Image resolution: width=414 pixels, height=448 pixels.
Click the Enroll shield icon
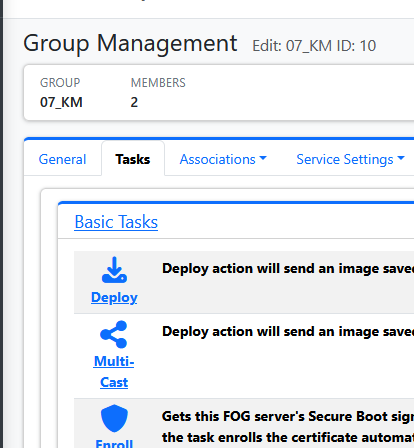[114, 418]
